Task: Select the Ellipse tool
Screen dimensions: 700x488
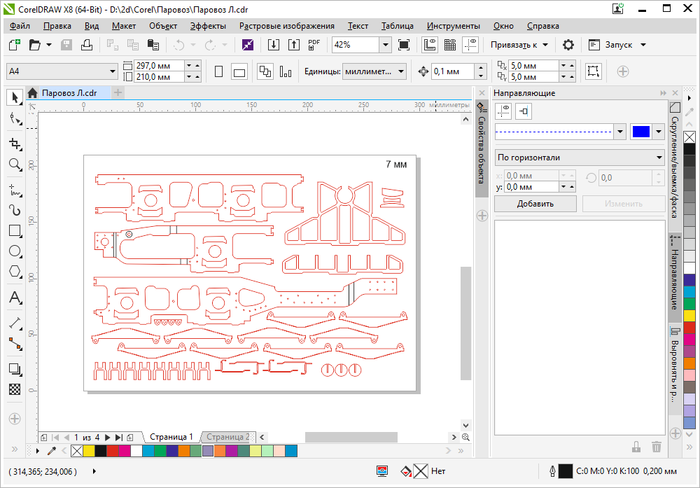Action: [x=15, y=252]
